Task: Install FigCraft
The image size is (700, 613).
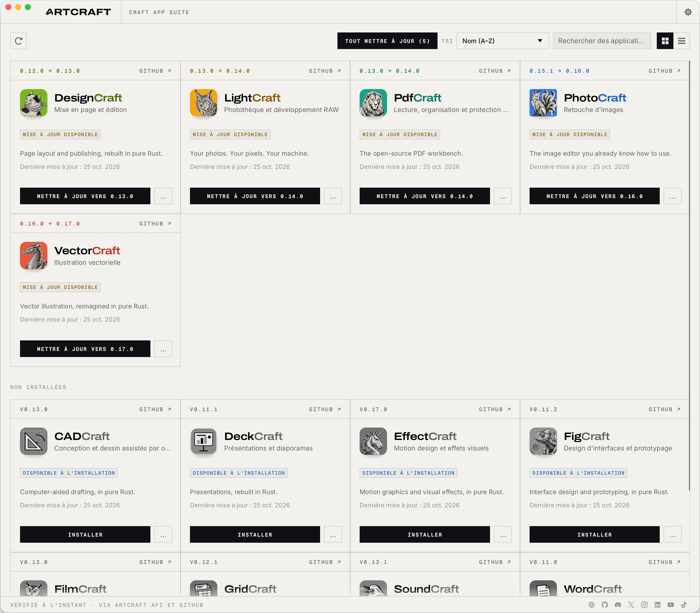Action: 595,534
